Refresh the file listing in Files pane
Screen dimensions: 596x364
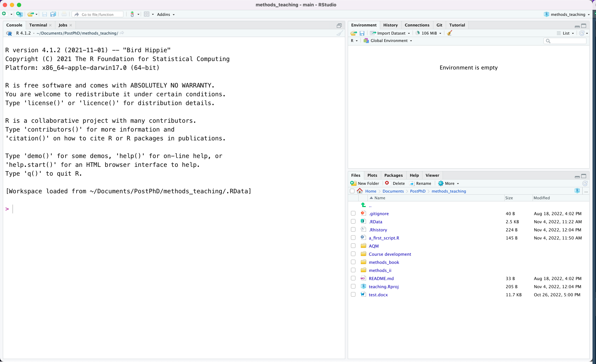[x=585, y=183]
